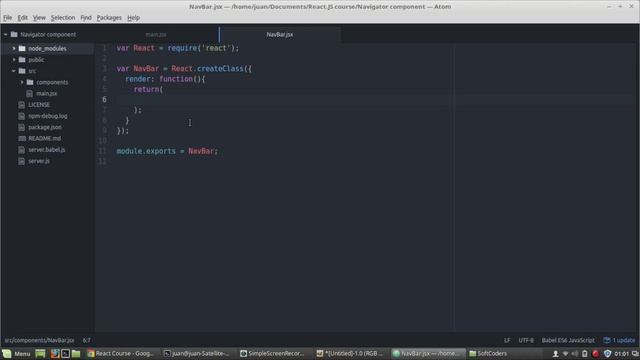Open server.js from the tree

click(x=39, y=161)
